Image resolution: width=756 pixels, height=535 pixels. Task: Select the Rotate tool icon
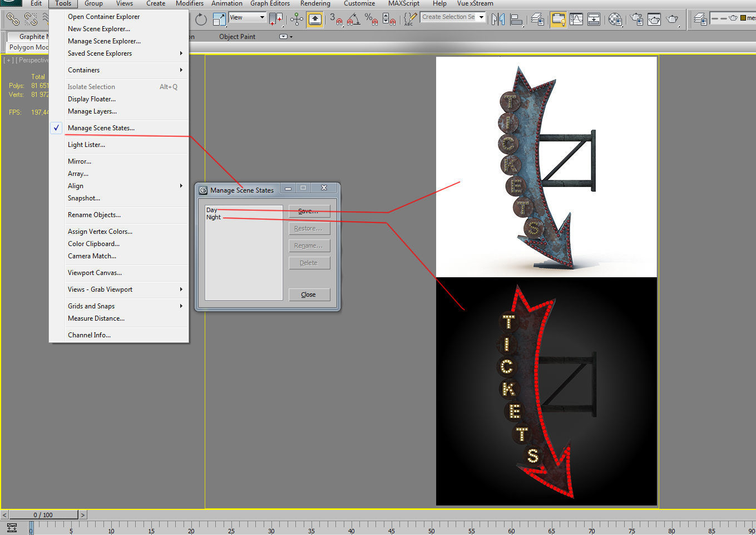pyautogui.click(x=201, y=19)
